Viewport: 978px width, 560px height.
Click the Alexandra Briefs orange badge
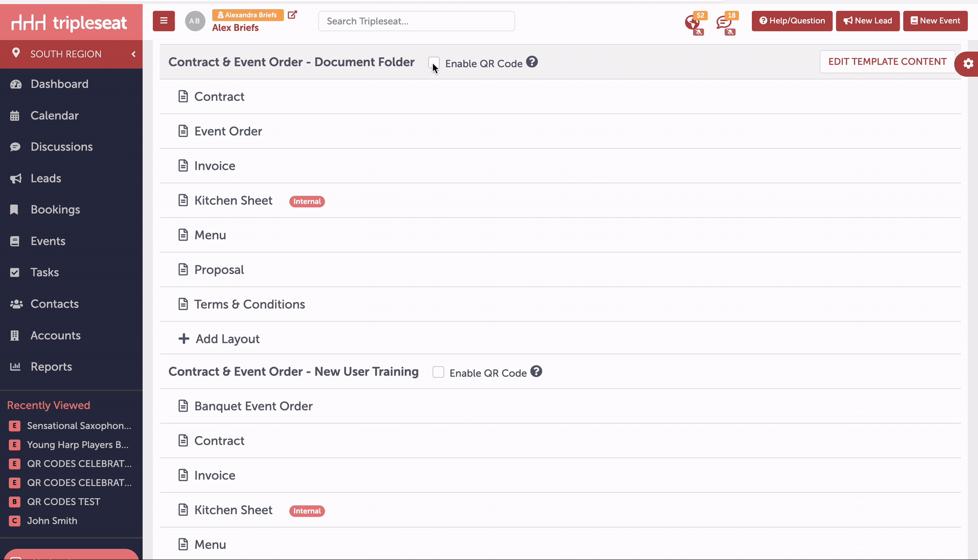pyautogui.click(x=248, y=15)
